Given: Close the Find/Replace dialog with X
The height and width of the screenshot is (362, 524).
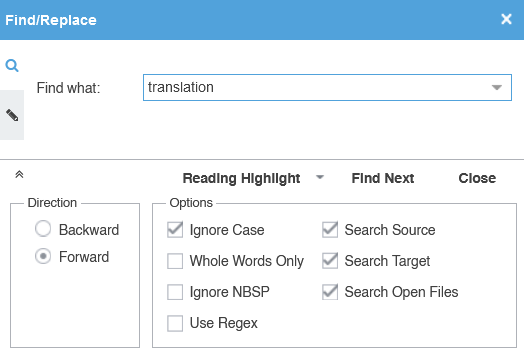Looking at the screenshot, I should pos(506,19).
